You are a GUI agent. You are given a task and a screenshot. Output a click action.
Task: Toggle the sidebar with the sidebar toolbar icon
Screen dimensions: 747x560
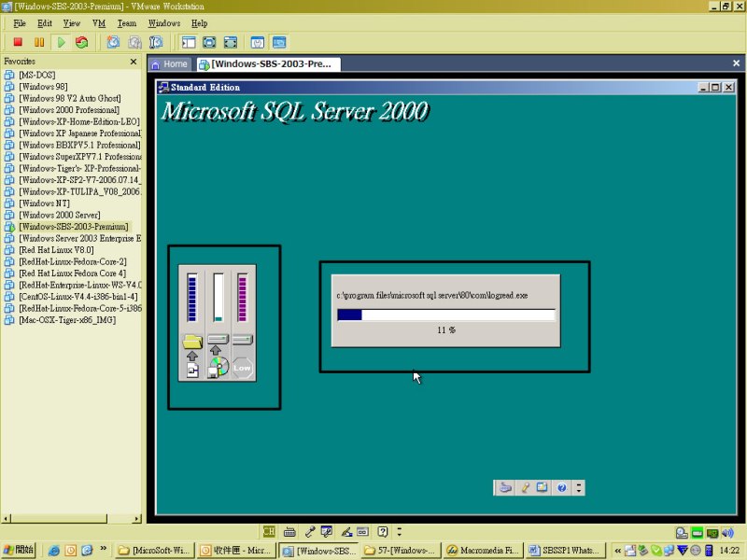[x=189, y=42]
